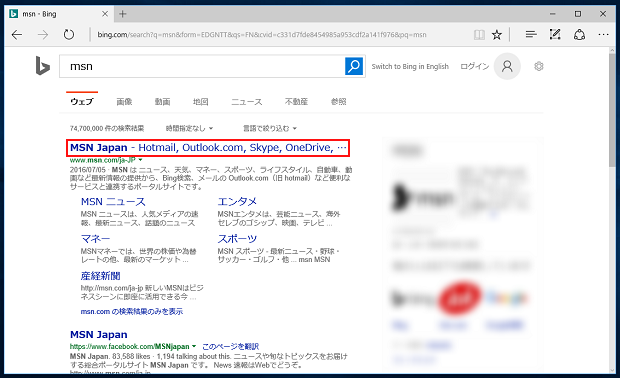The width and height of the screenshot is (620, 378).
Task: Expand arrow beside facebook.com/MSNjapan URL
Action: [x=194, y=346]
